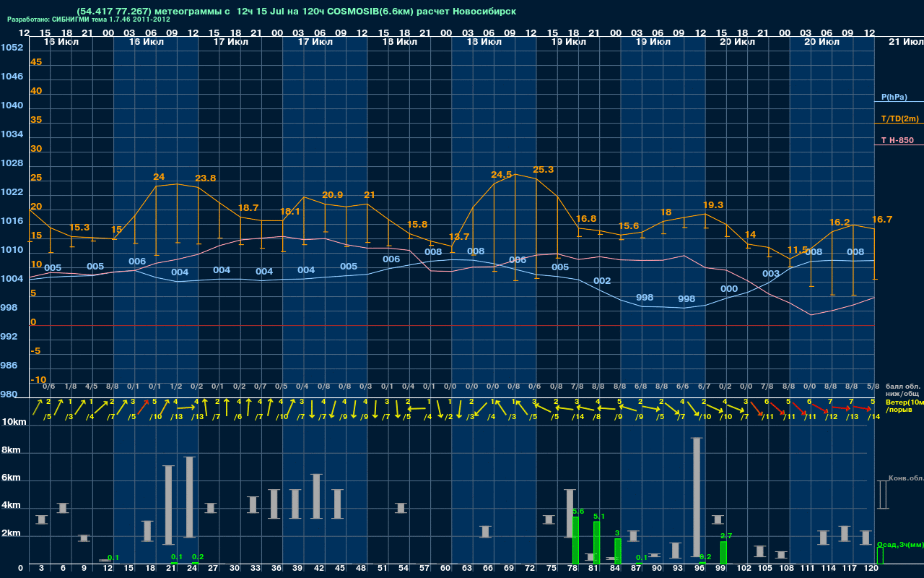924x578 pixels.
Task: Select the hollow Конв.обл. legend bar symbol
Action: coord(882,495)
